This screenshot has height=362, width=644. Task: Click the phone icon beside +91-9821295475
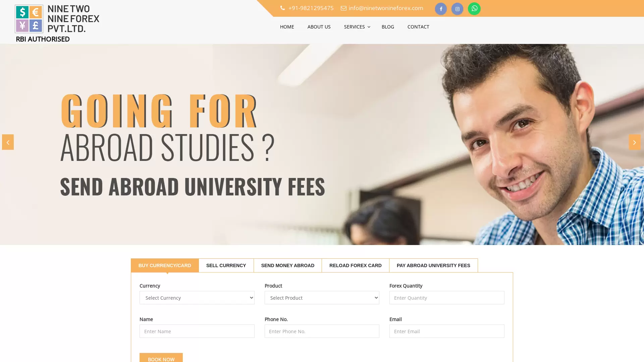point(282,8)
